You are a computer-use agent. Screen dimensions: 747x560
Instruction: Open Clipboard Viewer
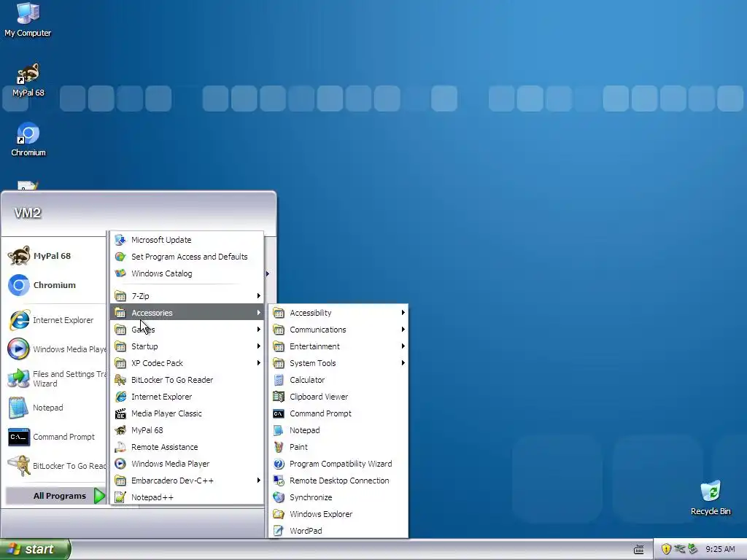point(338,397)
